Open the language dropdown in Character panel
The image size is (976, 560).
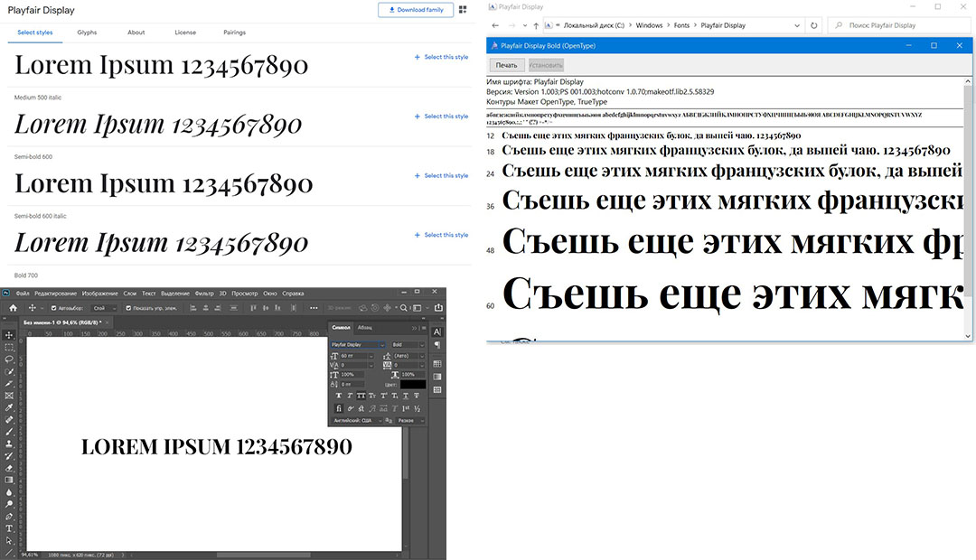358,421
